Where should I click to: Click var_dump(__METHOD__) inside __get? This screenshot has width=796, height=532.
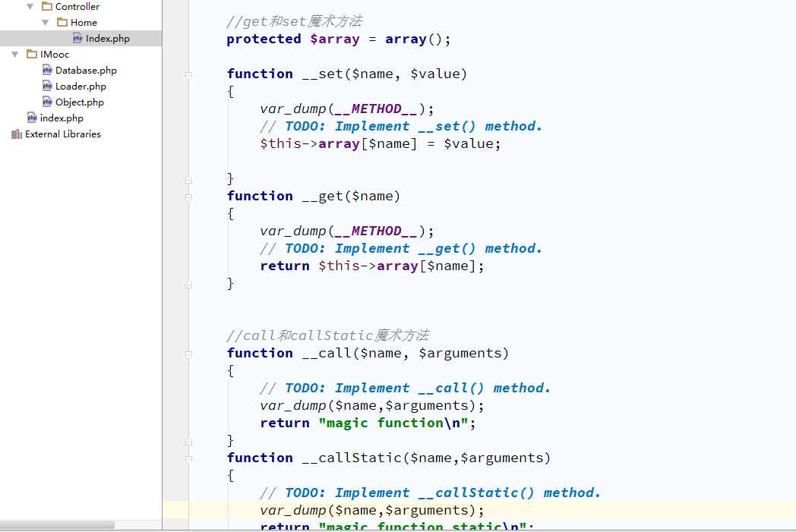pyautogui.click(x=346, y=231)
